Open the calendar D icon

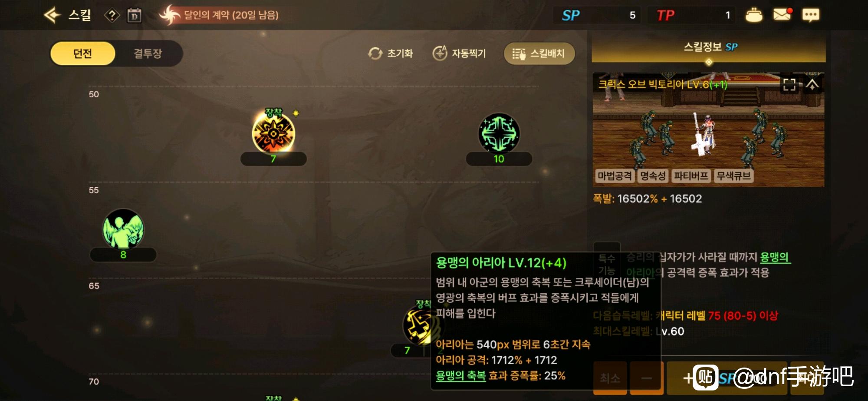click(x=134, y=16)
